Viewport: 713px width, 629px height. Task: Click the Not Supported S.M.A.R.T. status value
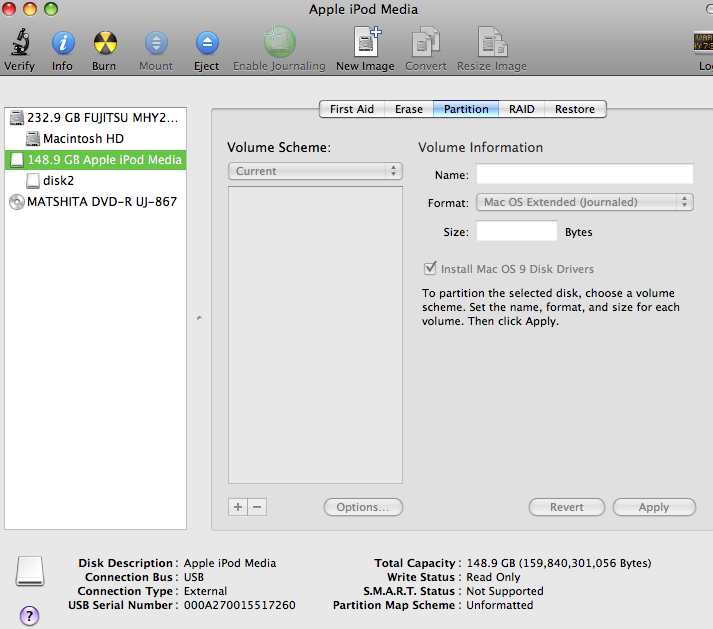click(x=505, y=591)
